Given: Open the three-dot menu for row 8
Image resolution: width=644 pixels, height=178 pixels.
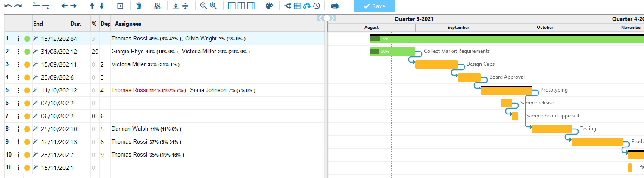Looking at the screenshot, I should [18, 129].
